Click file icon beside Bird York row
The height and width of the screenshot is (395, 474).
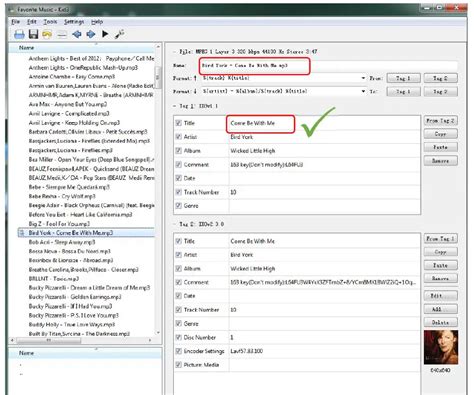[22, 233]
